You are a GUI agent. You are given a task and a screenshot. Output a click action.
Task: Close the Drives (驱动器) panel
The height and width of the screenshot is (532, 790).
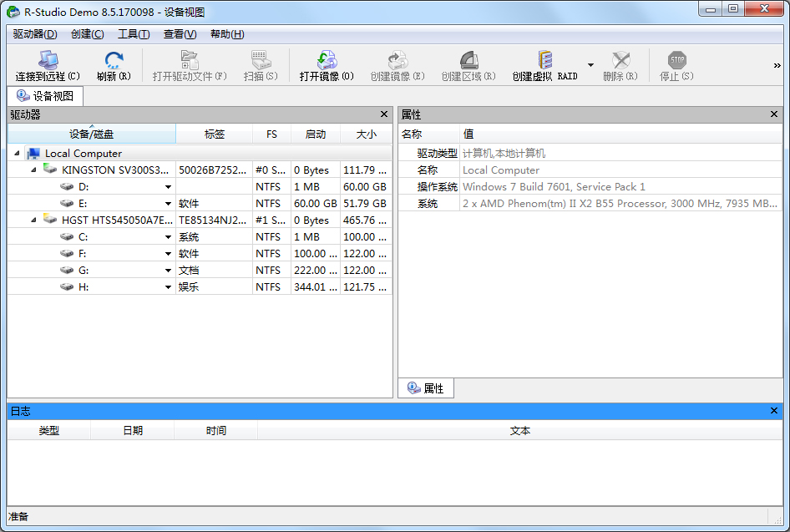click(x=384, y=114)
